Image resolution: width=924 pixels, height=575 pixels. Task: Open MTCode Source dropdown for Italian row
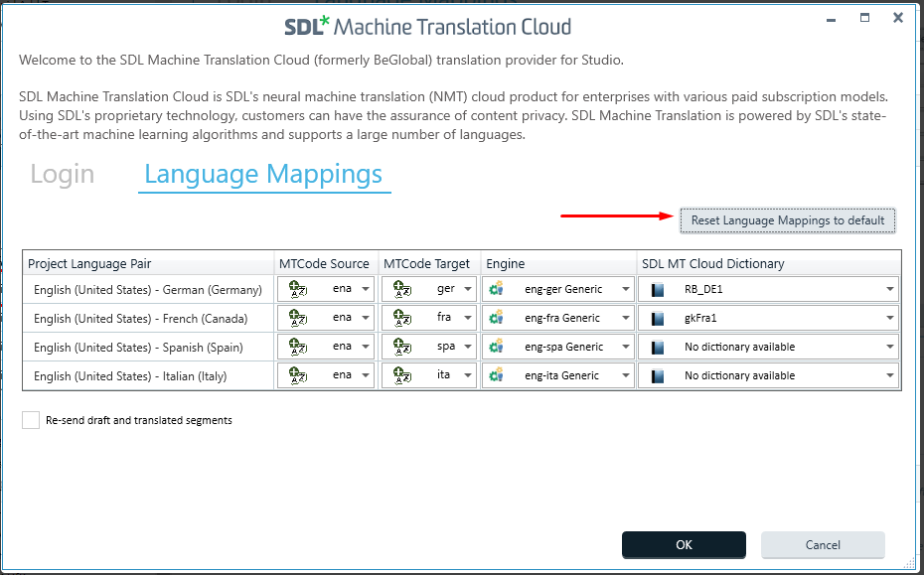click(366, 375)
